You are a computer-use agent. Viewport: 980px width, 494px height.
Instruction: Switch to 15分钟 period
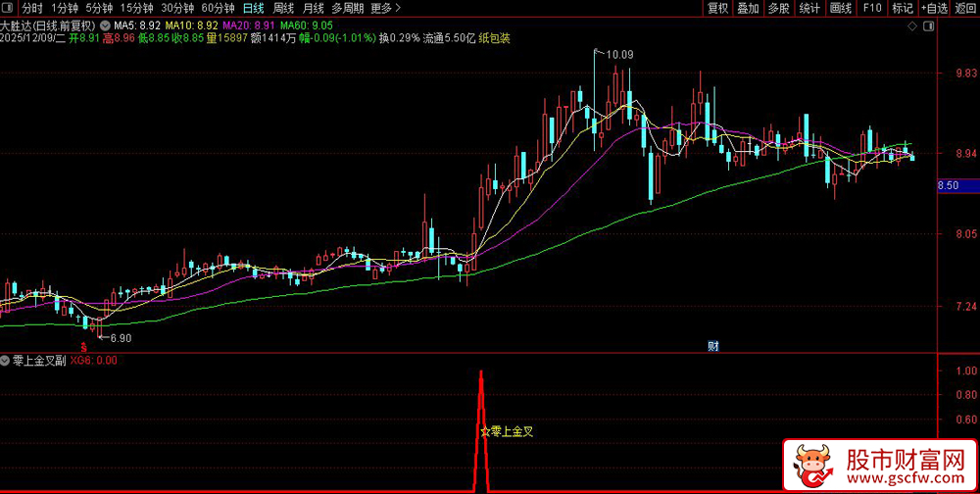pyautogui.click(x=136, y=8)
